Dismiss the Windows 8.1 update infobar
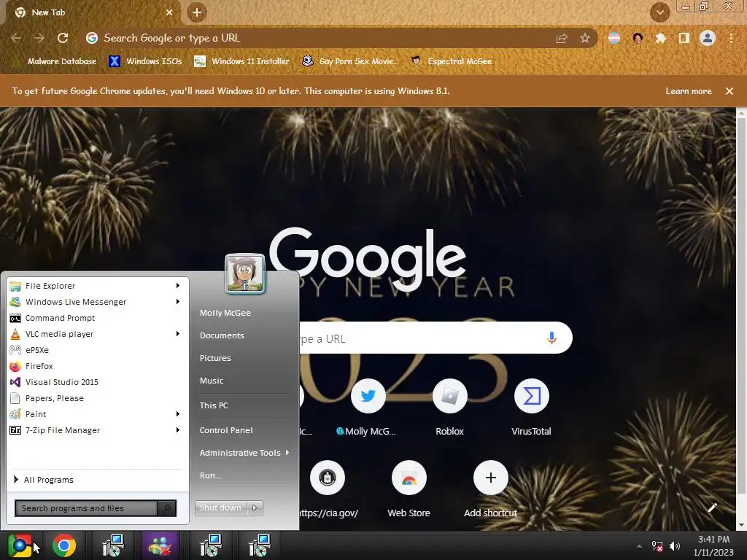Image resolution: width=747 pixels, height=560 pixels. (729, 91)
